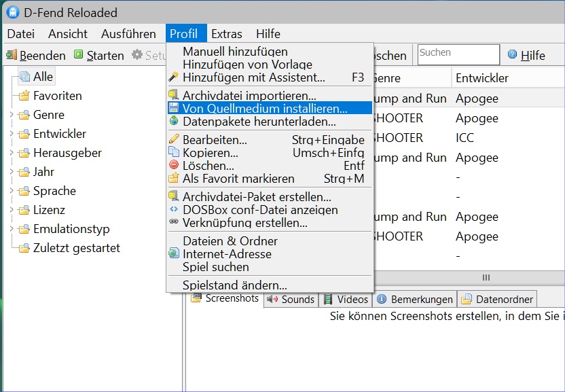
Task: Click the Beenden exit door icon
Action: point(12,55)
